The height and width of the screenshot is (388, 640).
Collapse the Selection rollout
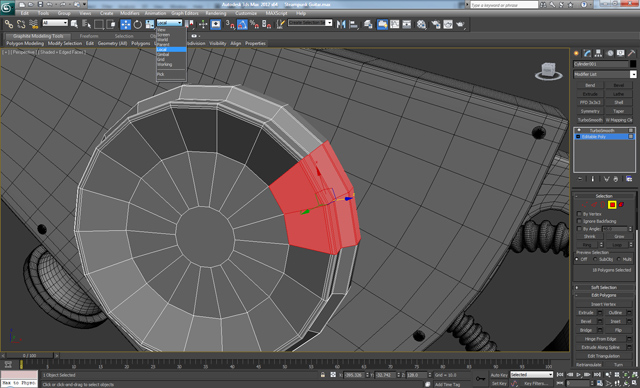tap(604, 196)
